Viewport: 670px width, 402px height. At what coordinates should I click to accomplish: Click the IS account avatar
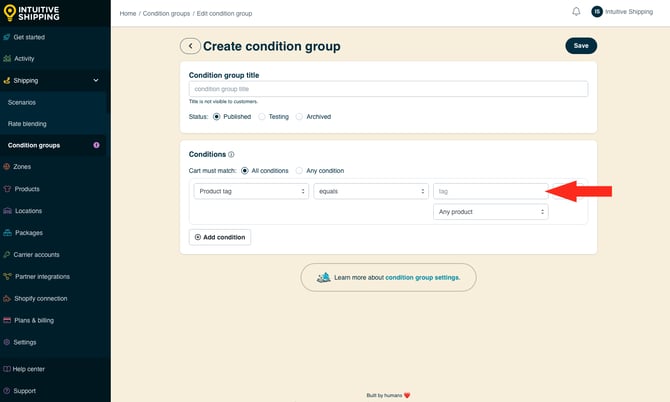pyautogui.click(x=597, y=12)
